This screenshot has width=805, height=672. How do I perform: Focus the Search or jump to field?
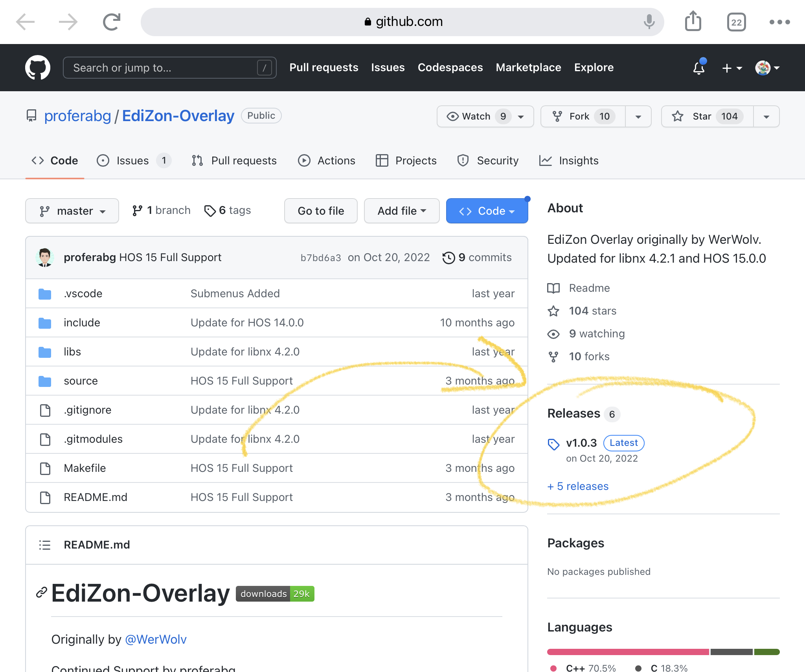[170, 68]
